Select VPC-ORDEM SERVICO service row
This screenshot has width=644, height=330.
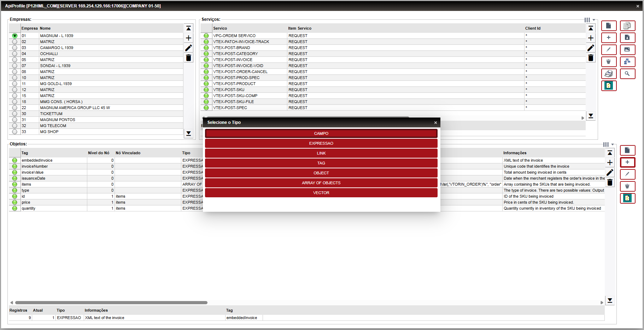(393, 36)
